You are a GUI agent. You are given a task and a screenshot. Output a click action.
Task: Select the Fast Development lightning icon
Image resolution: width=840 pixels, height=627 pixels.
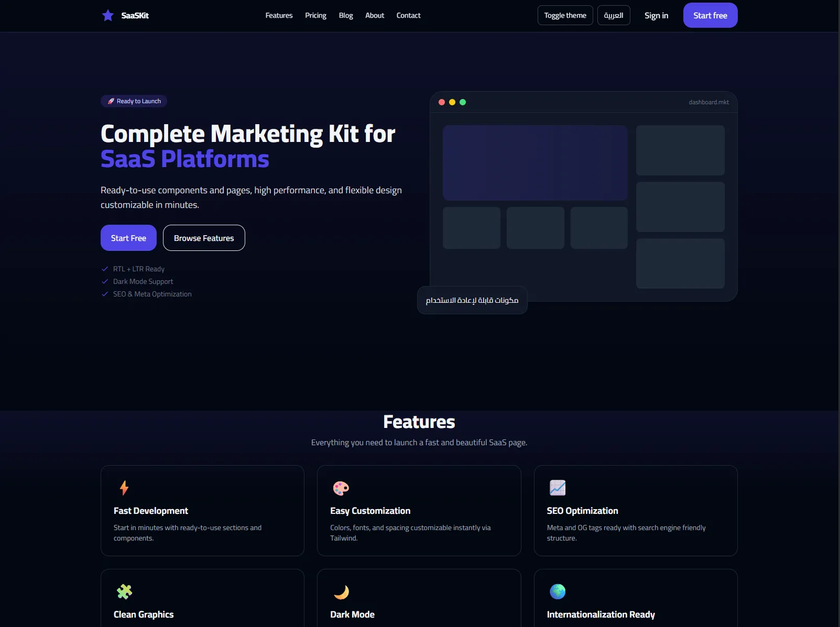[124, 488]
